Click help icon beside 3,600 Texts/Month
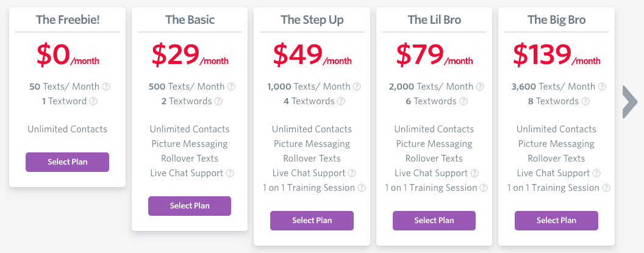 tap(601, 87)
